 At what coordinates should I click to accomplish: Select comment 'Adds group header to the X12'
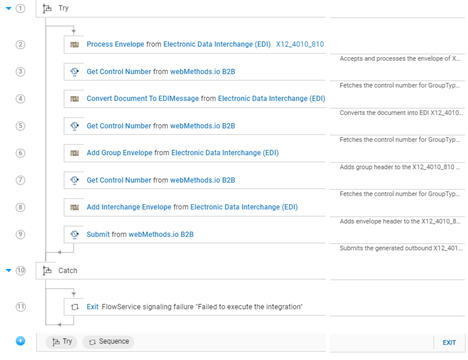pyautogui.click(x=400, y=167)
